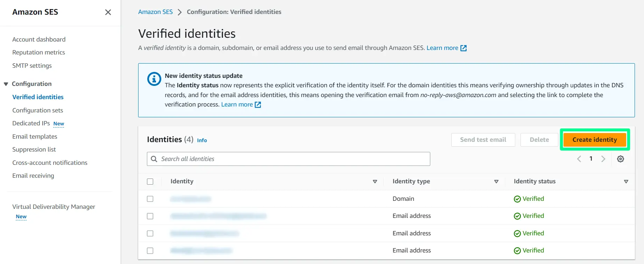
Task: Check the second Email address identity row
Action: click(x=150, y=233)
